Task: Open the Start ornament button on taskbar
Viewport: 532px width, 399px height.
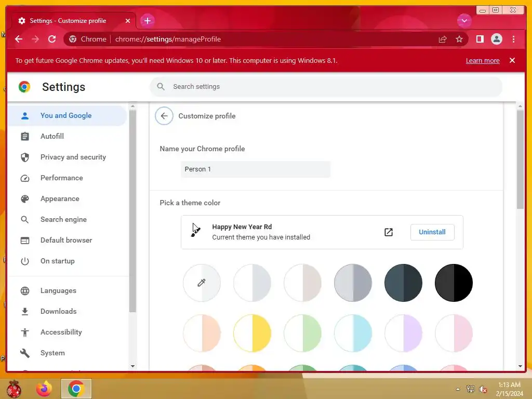Action: click(x=14, y=389)
